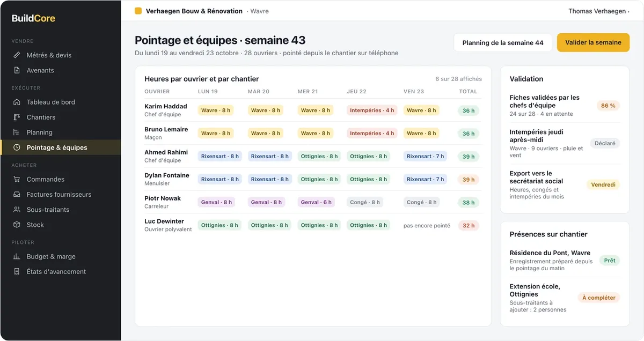The image size is (644, 341).
Task: Select Bruno Lemaire worker name
Action: click(166, 129)
